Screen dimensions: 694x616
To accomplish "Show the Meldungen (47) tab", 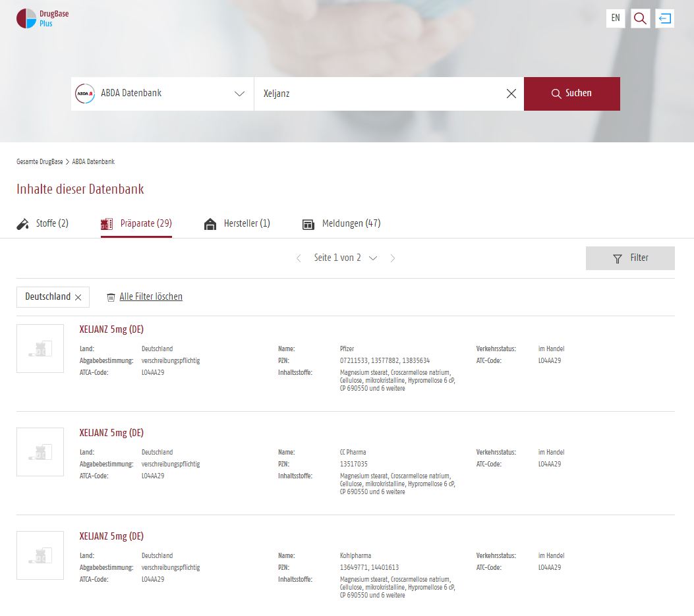I will coord(341,224).
